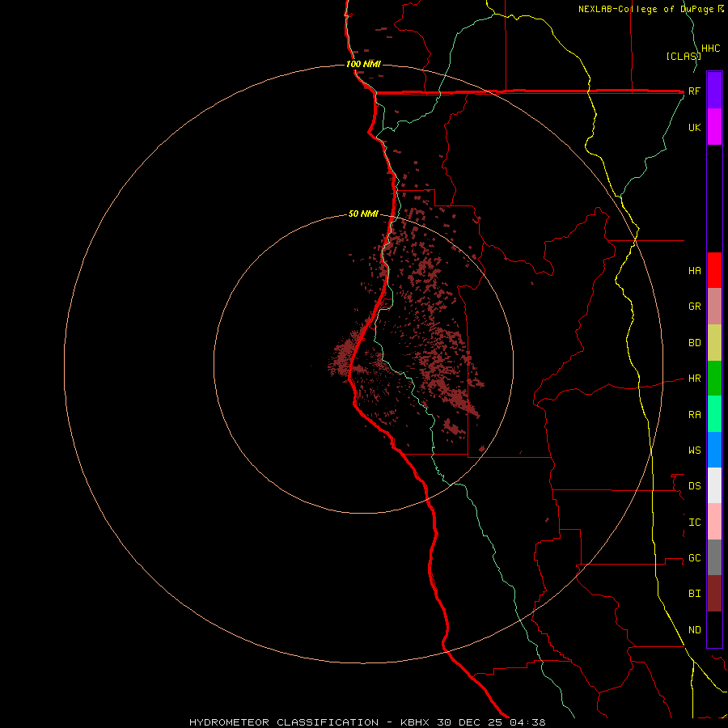This screenshot has height=728, width=728.
Task: Select the dark green HR legend swatch
Action: (714, 379)
